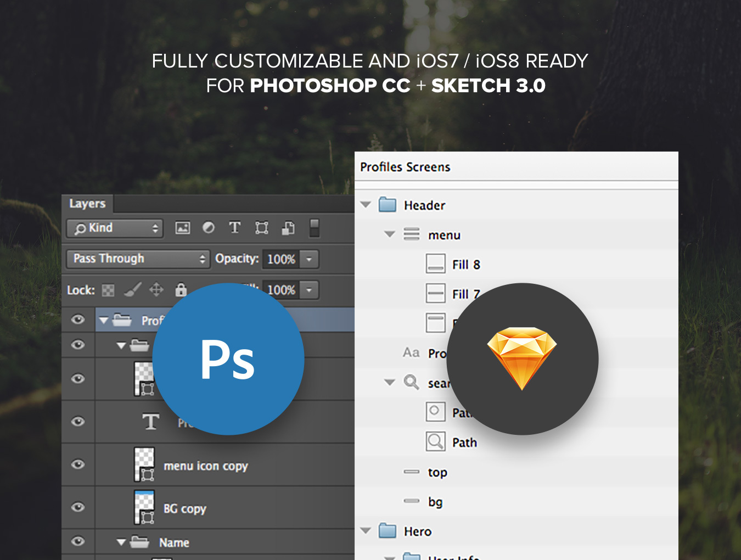Collapse the menu group triangle
This screenshot has width=741, height=560.
(390, 234)
